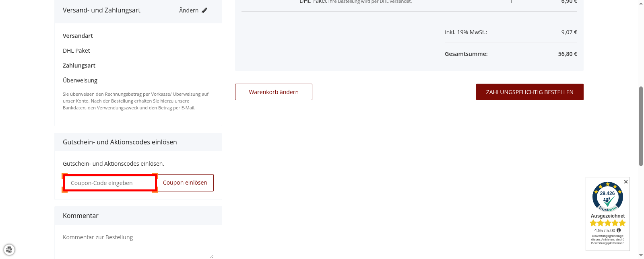Click the info icon next to the 4.95 rating

pyautogui.click(x=619, y=230)
